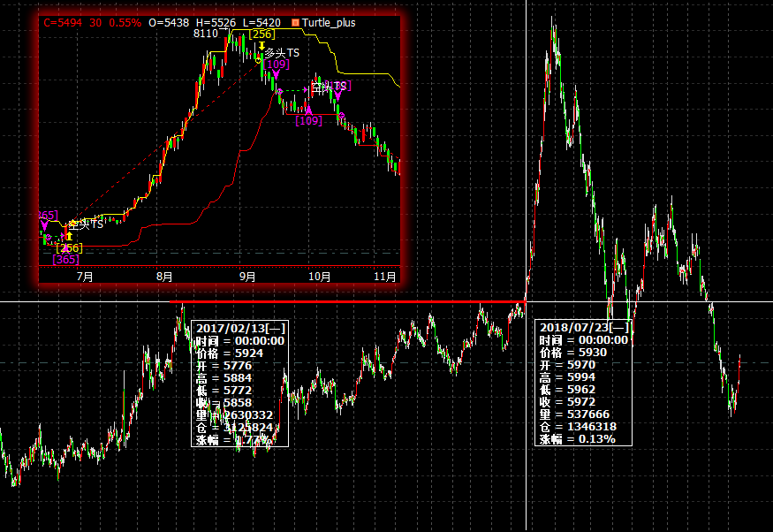The height and width of the screenshot is (532, 773).
Task: Click the magenta marker starting the green dashed line
Action: (280, 91)
